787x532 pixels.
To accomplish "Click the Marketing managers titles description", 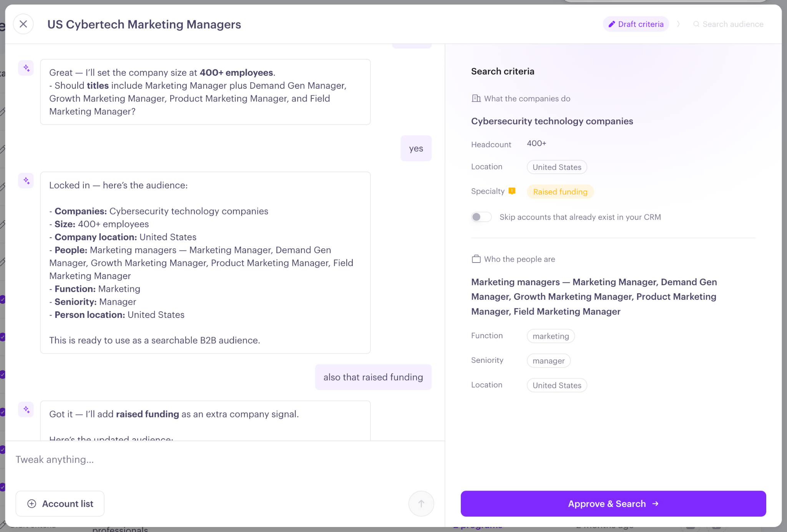I will [594, 297].
